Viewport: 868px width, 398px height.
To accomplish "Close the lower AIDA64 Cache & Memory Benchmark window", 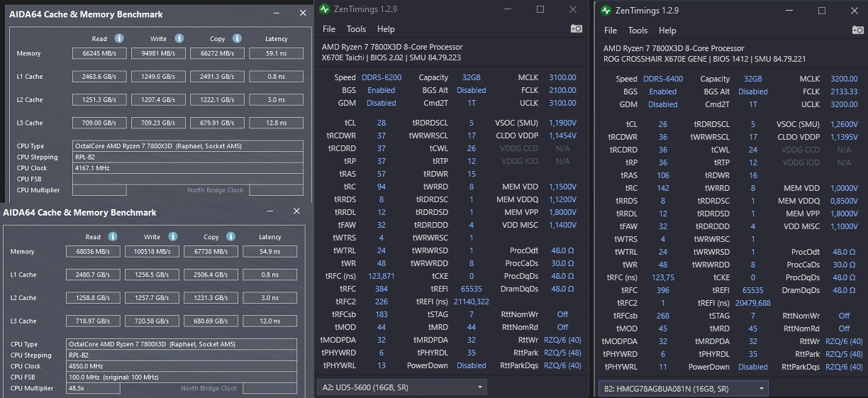I will point(296,211).
